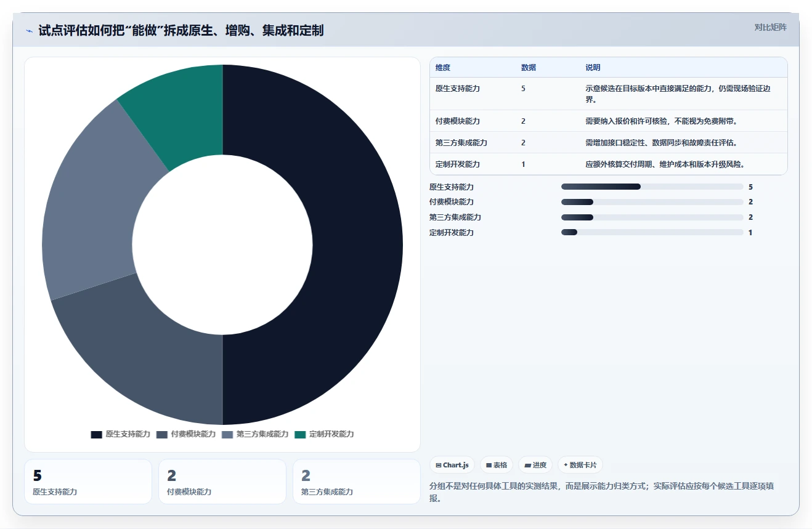The width and height of the screenshot is (812, 529).
Task: Click the 对比矩阵 label in header
Action: click(x=770, y=27)
